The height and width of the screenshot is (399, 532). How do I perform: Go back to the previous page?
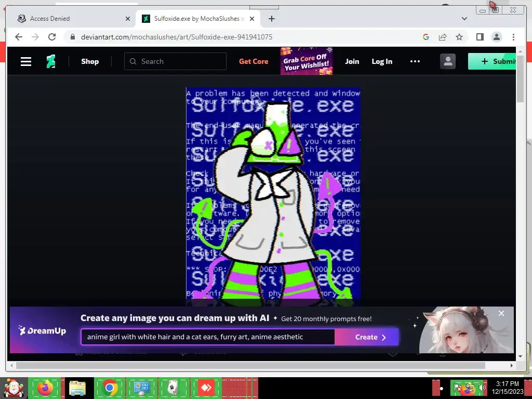19,37
